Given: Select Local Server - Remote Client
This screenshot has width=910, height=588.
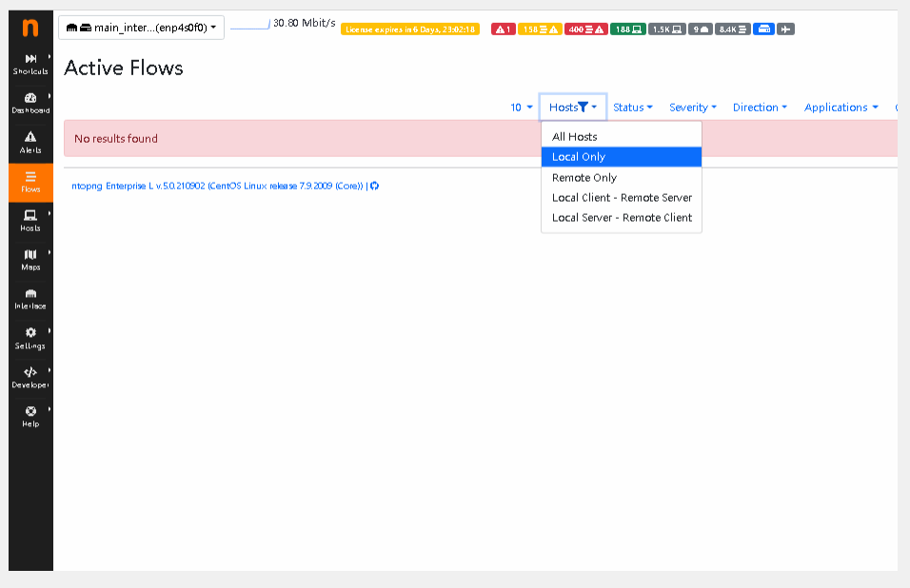Looking at the screenshot, I should point(622,218).
